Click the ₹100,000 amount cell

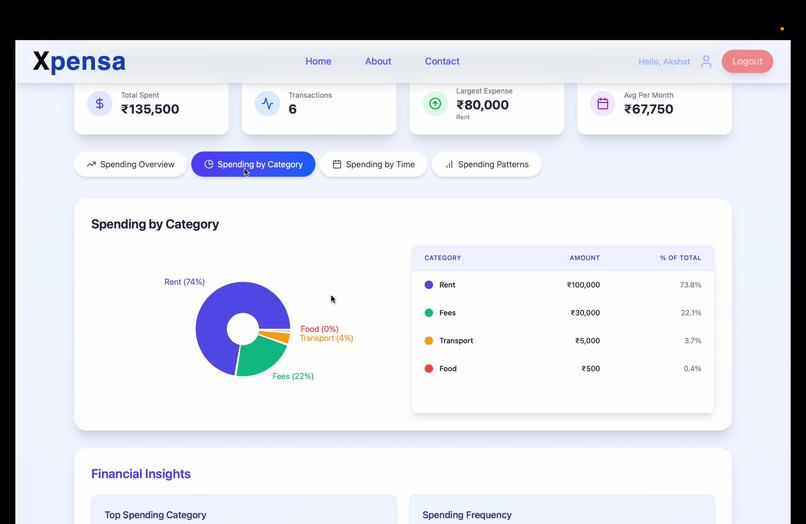pos(583,285)
